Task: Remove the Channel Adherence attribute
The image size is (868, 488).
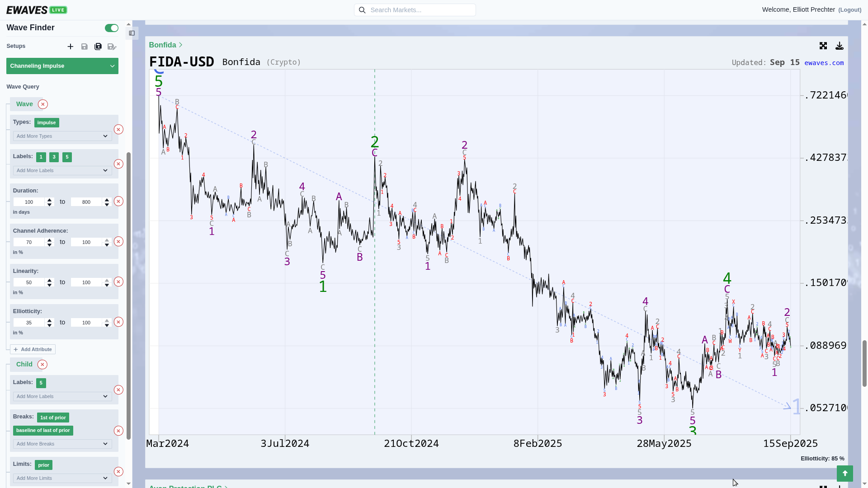Action: tap(118, 242)
